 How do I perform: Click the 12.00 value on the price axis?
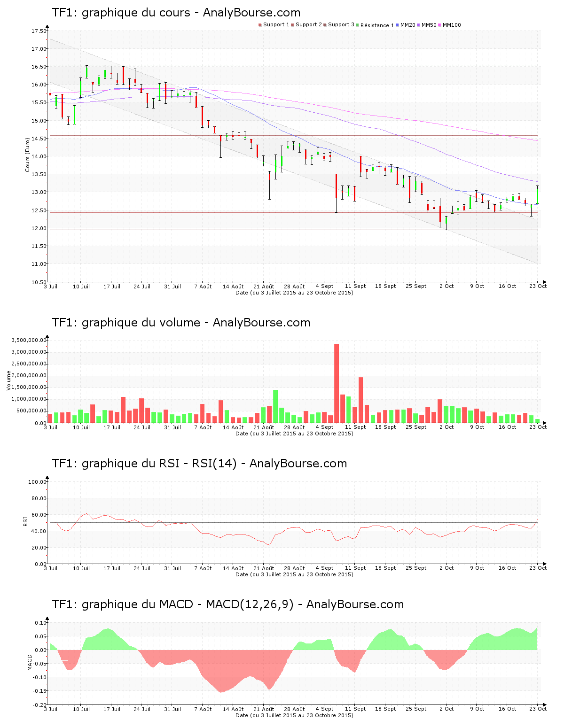coord(39,228)
